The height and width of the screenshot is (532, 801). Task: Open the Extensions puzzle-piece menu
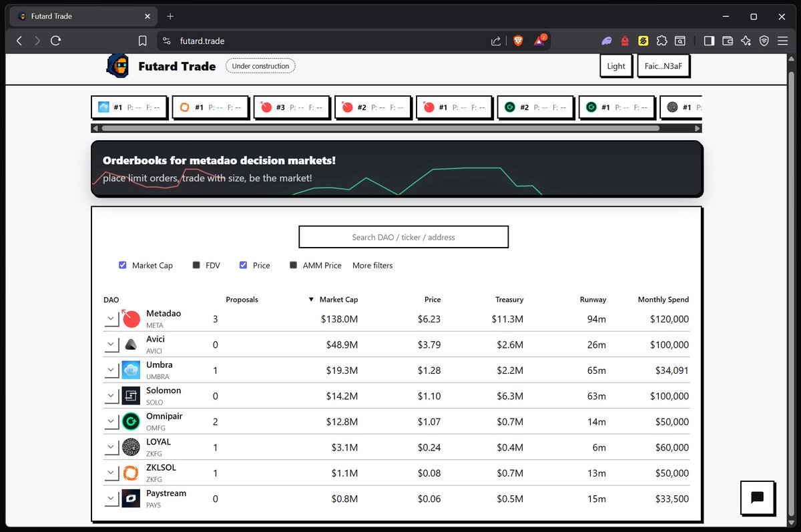click(661, 41)
